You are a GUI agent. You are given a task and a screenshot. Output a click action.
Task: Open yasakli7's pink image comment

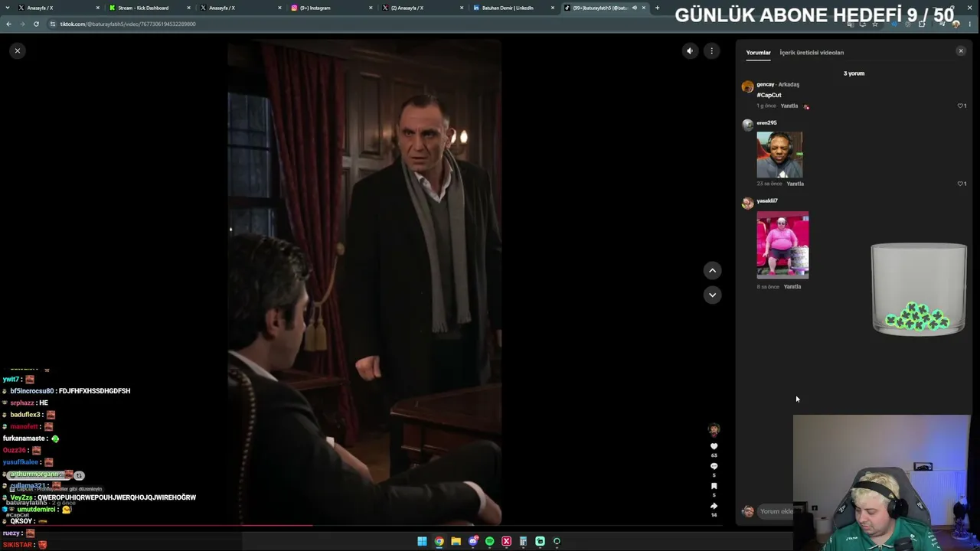tap(782, 245)
